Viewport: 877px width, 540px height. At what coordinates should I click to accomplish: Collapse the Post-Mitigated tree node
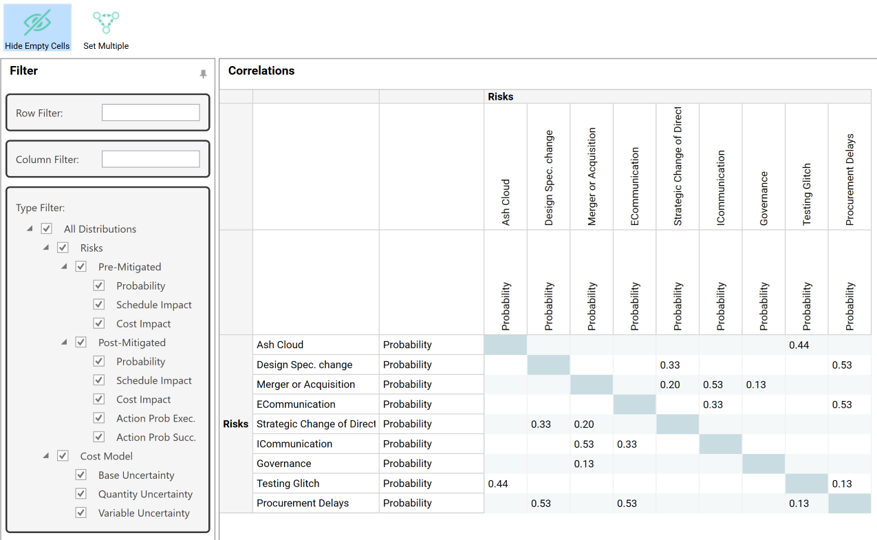(x=65, y=343)
